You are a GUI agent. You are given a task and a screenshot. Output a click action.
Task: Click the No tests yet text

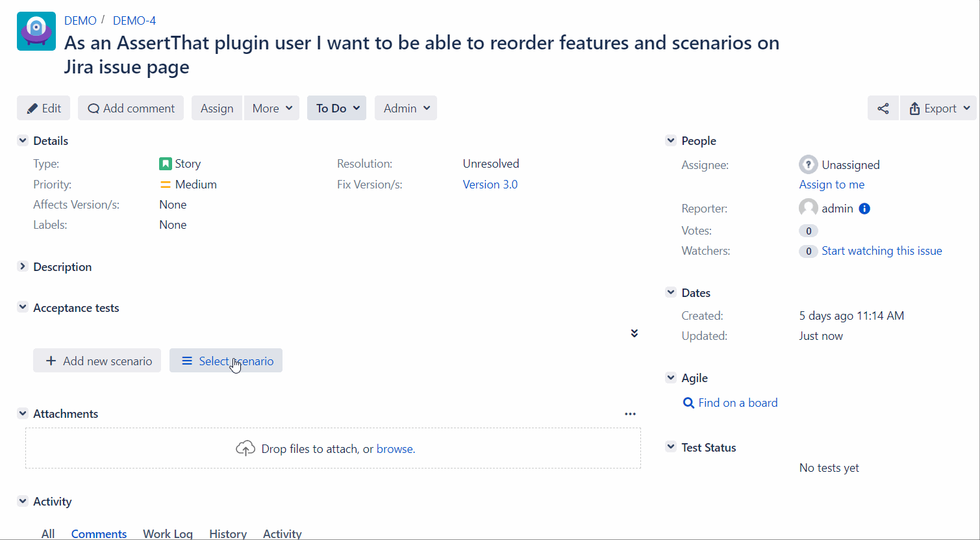[829, 468]
